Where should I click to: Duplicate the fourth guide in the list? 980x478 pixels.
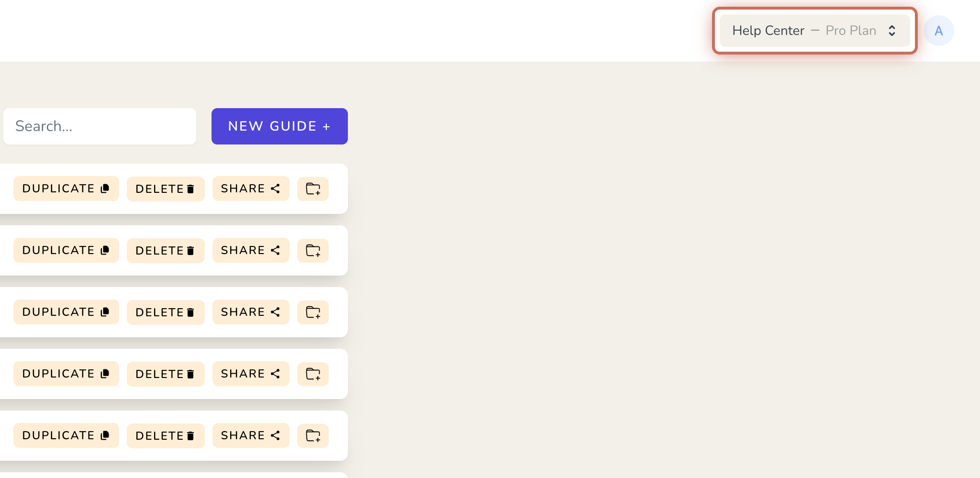click(66, 374)
